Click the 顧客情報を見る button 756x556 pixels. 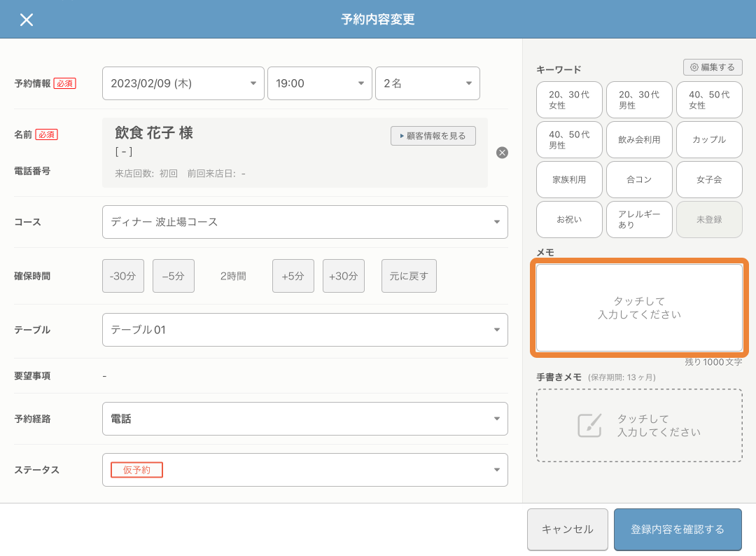[433, 136]
